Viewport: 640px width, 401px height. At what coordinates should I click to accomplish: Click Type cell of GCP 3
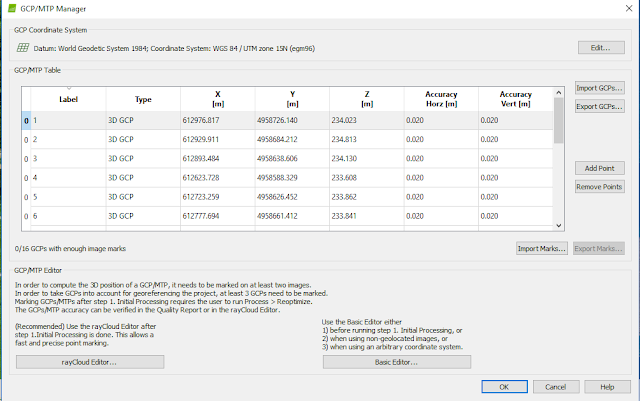click(143, 158)
